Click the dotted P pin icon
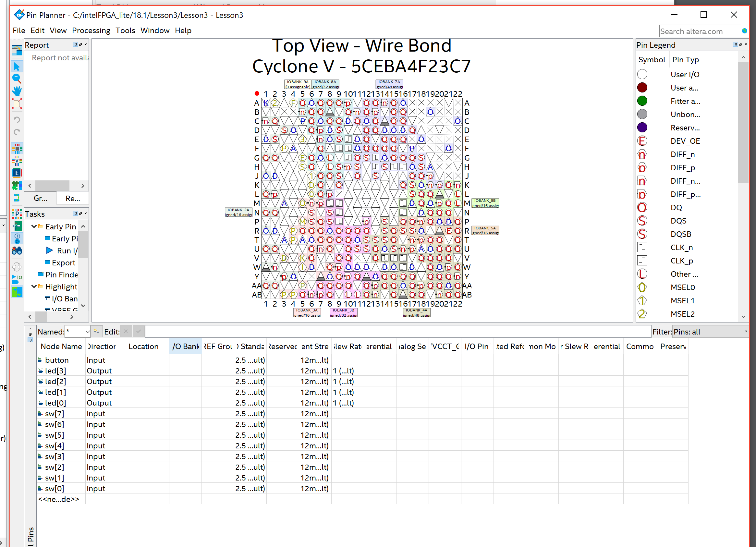 coord(17,214)
